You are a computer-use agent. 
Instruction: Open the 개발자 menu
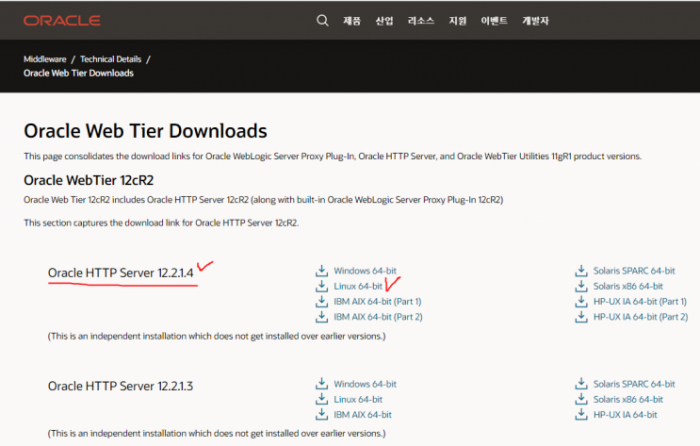tap(536, 21)
